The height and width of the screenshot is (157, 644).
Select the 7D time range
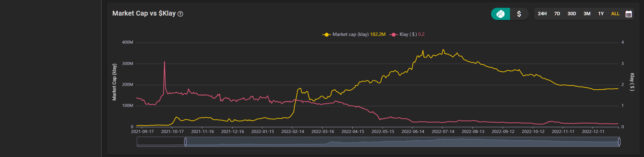pos(557,14)
